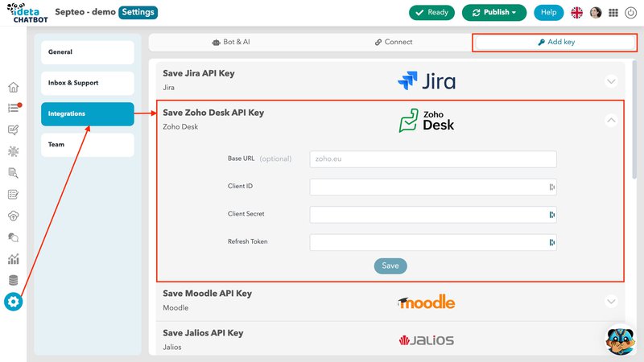Viewport: 644px width, 362px height.
Task: Select Integrations in settings menu
Action: (88, 113)
